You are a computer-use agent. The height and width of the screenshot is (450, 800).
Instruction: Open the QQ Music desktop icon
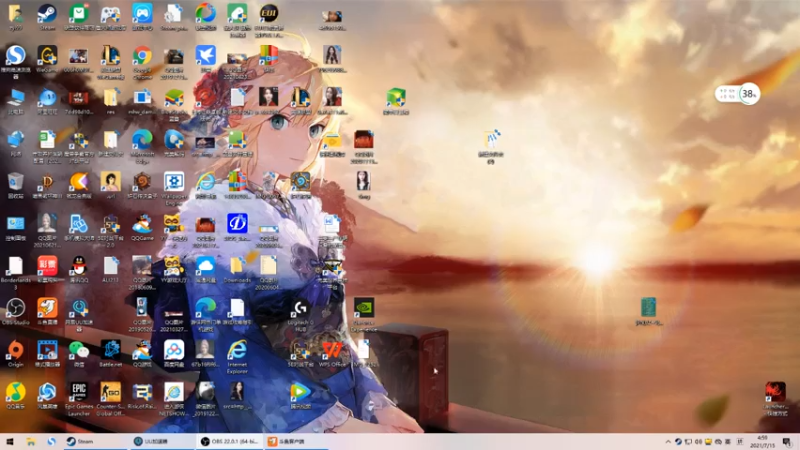click(x=15, y=395)
